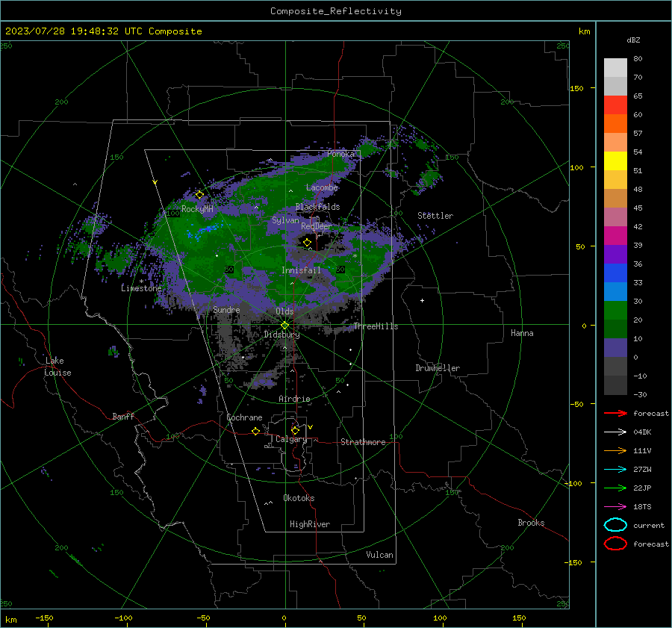The width and height of the screenshot is (672, 628).
Task: Click the Brooks town label
Action: [531, 523]
